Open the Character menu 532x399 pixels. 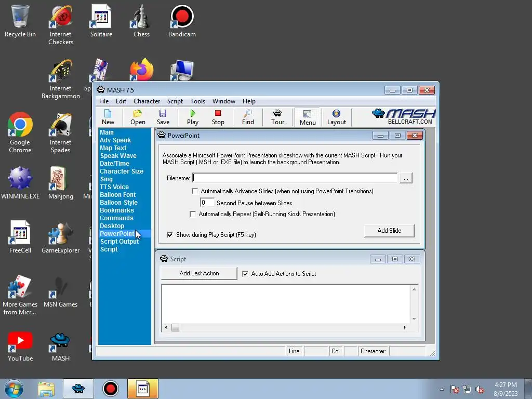pos(147,101)
